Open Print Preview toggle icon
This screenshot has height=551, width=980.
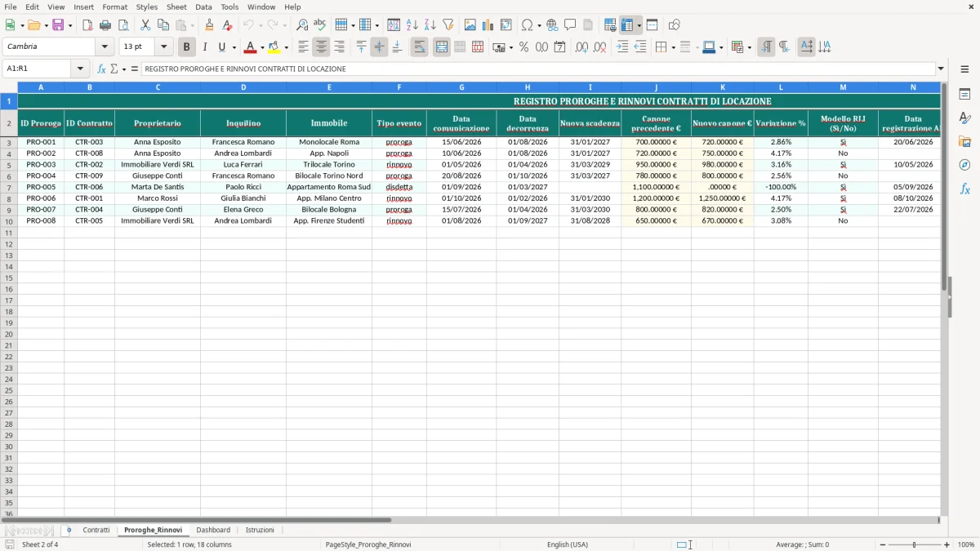[x=123, y=25]
